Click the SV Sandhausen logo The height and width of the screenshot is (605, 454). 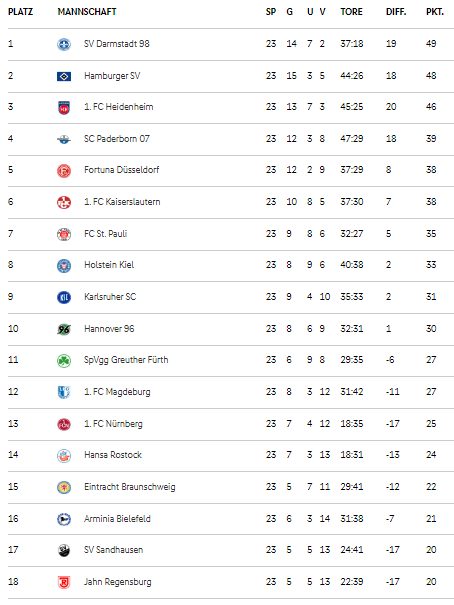click(64, 550)
